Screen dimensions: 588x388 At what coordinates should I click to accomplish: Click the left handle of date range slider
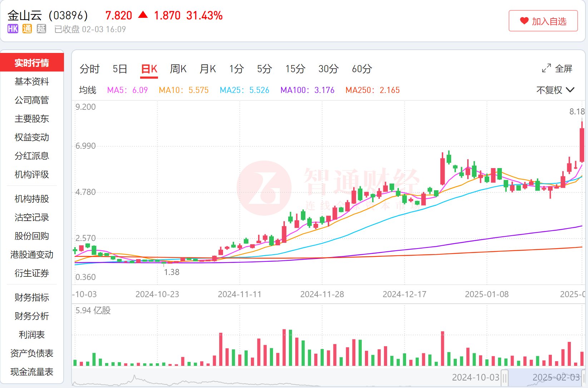tap(504, 378)
